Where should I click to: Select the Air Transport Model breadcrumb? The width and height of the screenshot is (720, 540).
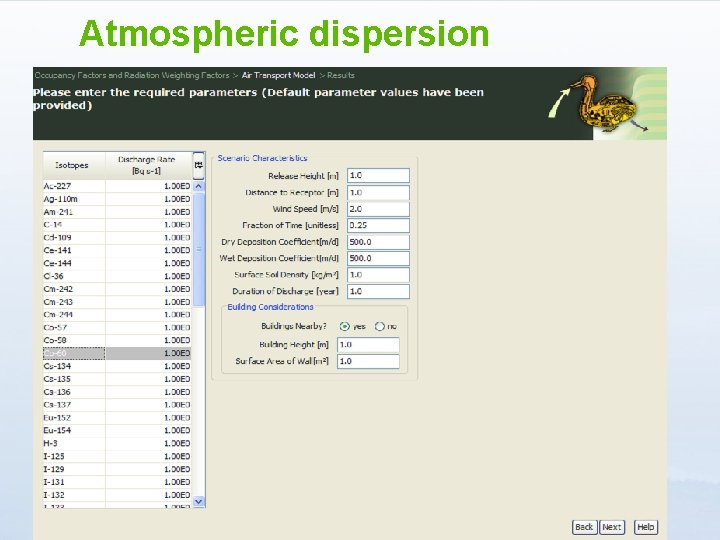tap(278, 75)
